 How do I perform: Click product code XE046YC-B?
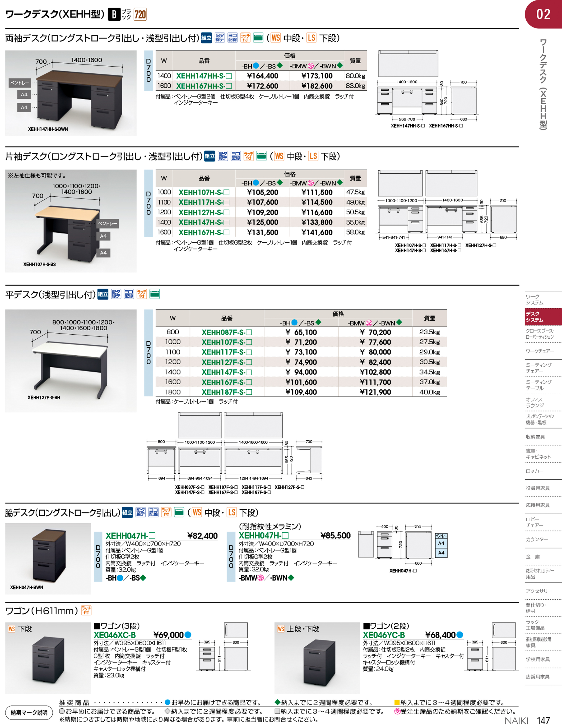384,635
